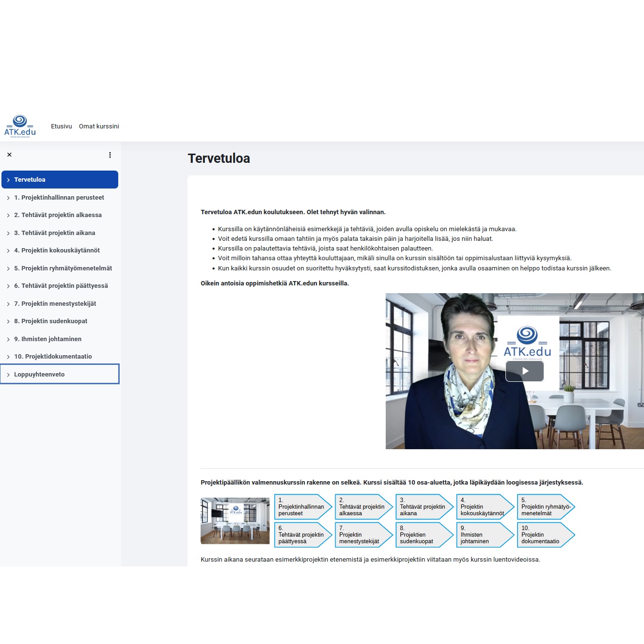Image resolution: width=644 pixels, height=644 pixels.
Task: Open the Etusivu menu item
Action: 62,126
